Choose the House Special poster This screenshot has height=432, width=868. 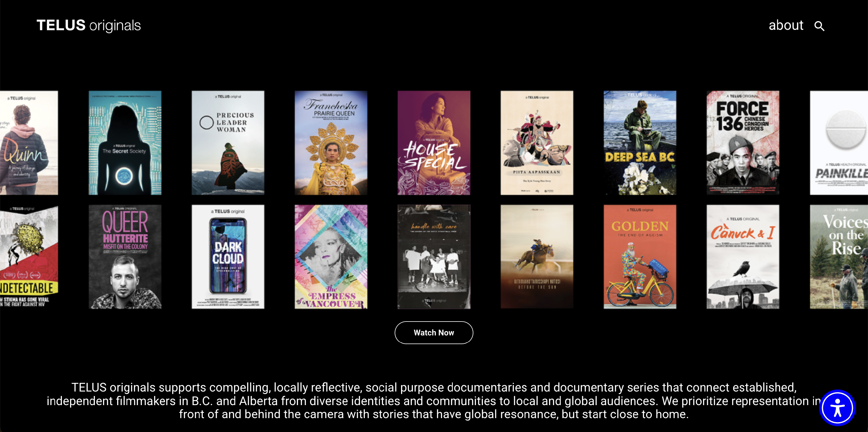pyautogui.click(x=434, y=143)
